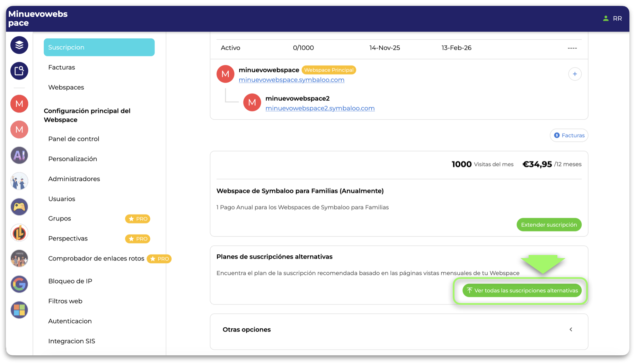636x364 pixels.
Task: Open the Autenticacion settings page
Action: coord(70,321)
